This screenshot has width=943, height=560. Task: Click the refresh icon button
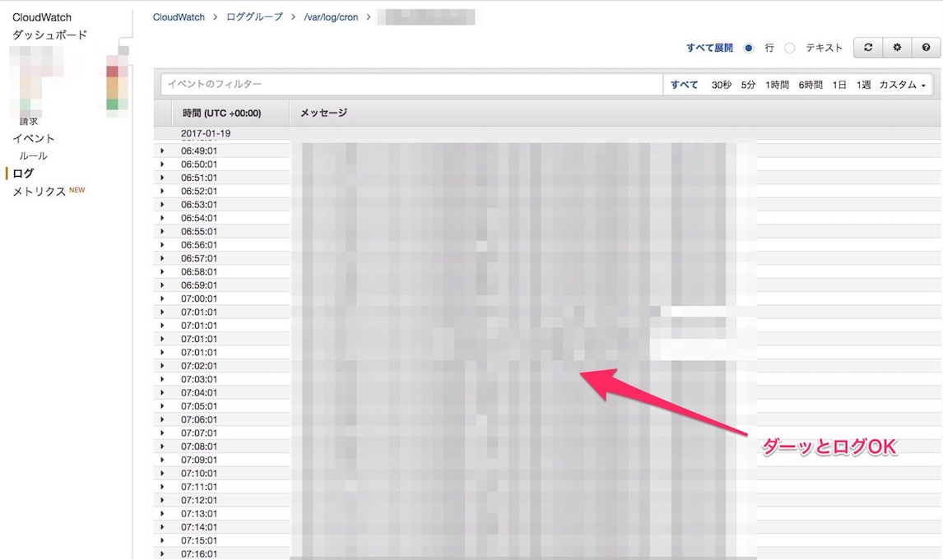point(867,48)
